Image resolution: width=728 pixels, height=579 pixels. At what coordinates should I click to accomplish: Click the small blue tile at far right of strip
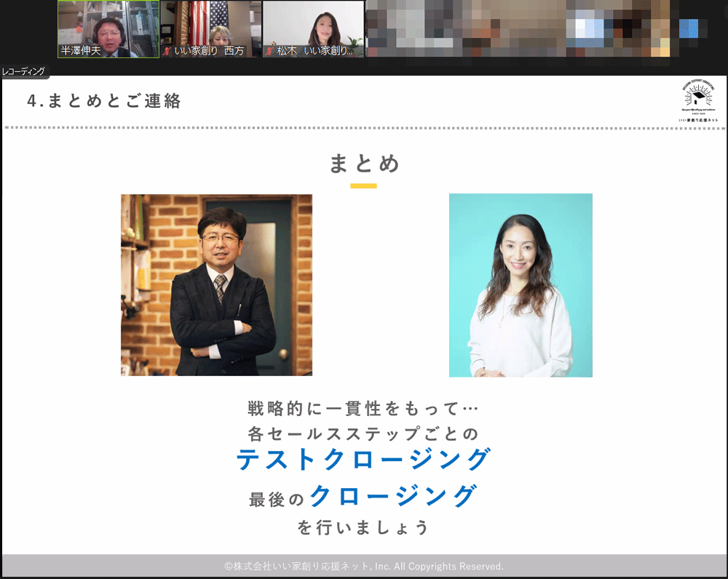point(688,28)
